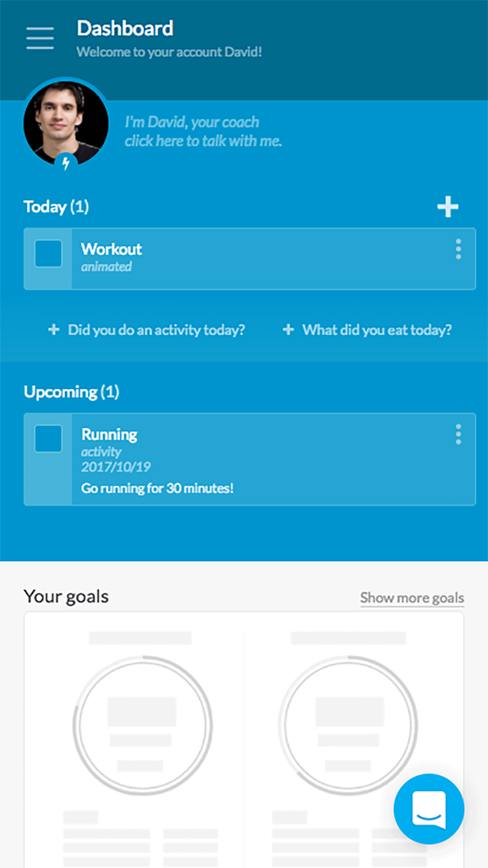488x868 pixels.
Task: Click plus icon before eat today question
Action: 288,329
